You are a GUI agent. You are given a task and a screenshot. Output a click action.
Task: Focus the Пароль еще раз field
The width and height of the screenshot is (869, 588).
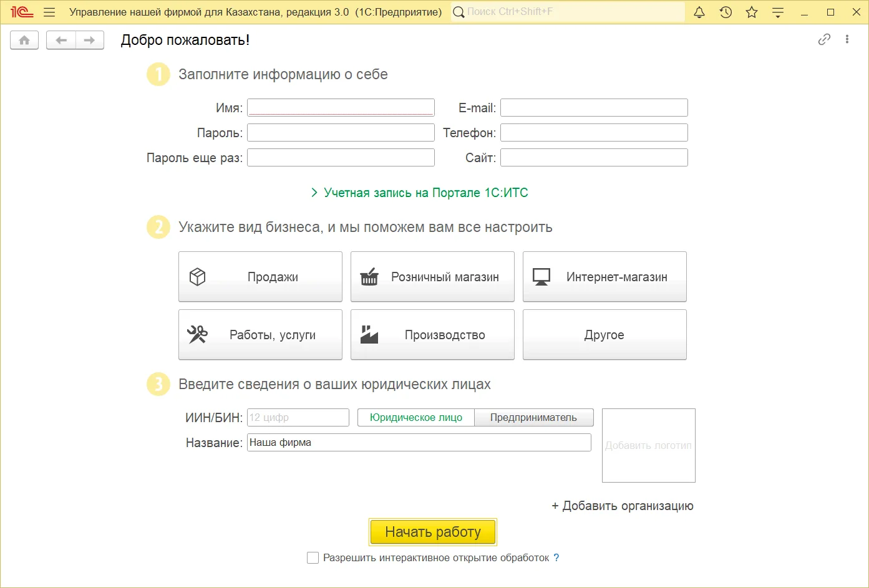[x=341, y=157]
